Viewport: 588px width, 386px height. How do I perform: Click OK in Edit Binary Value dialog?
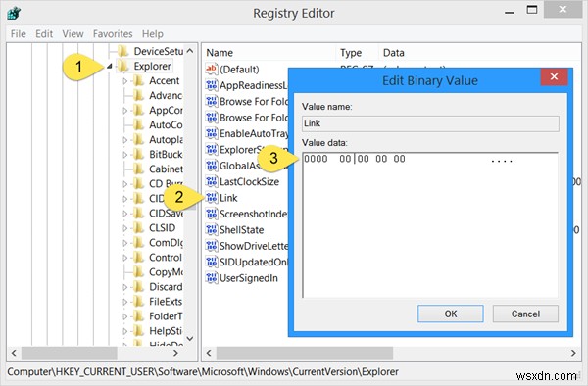click(451, 314)
